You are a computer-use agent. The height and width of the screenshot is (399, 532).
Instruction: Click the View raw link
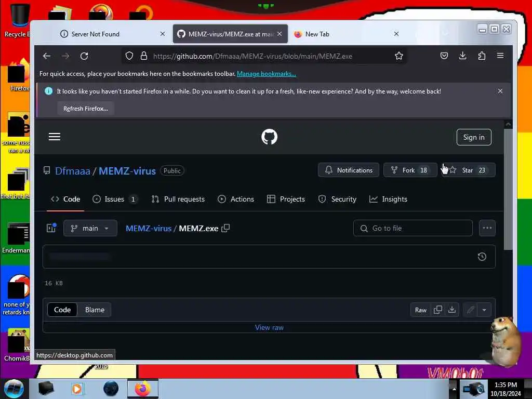click(x=270, y=327)
